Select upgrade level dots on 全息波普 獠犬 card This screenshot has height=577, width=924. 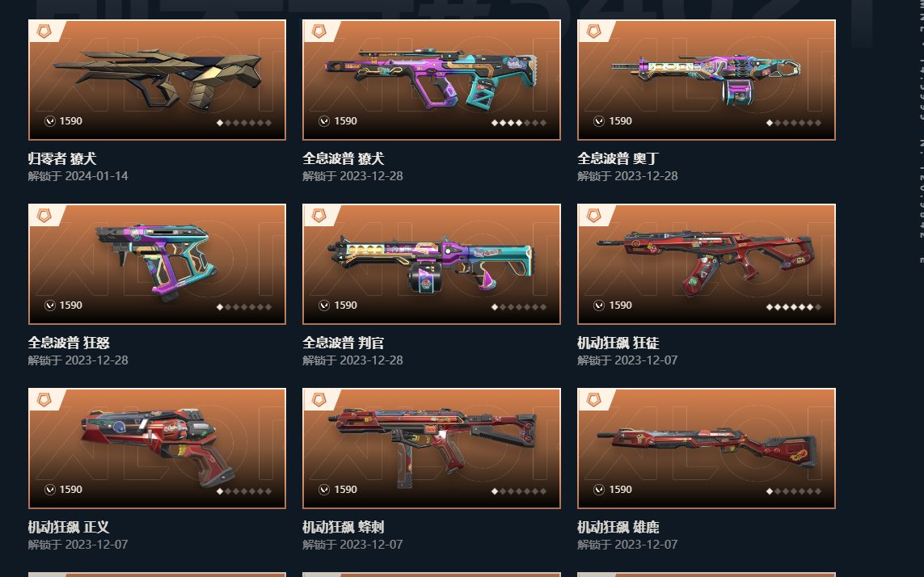[518, 123]
